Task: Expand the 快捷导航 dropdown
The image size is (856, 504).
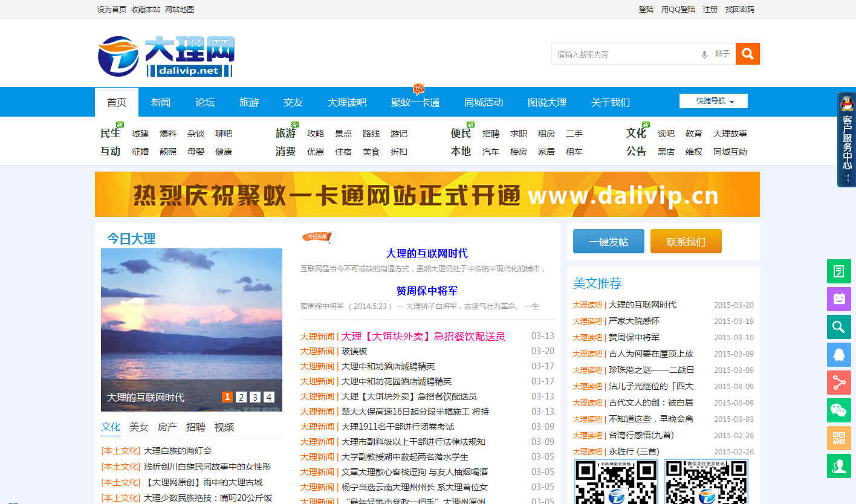Action: [x=713, y=101]
